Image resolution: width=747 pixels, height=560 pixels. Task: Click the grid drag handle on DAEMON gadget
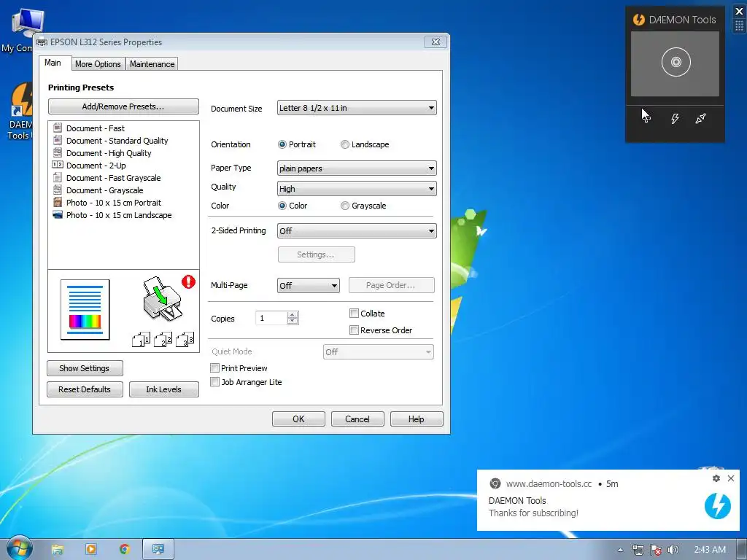[740, 26]
